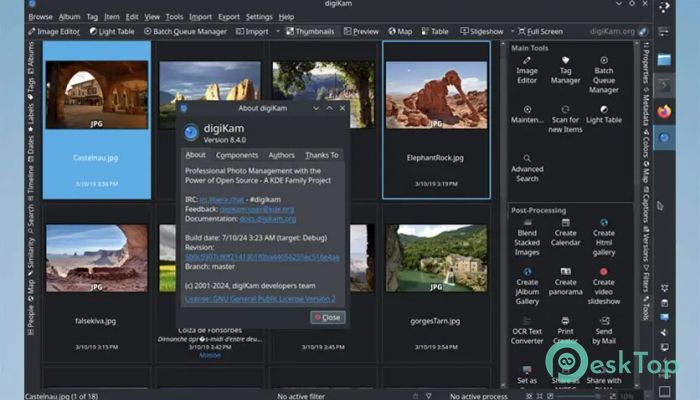Screen dimensions: 700x400
Task: Open the Versions right sidebar tab
Action: [646, 243]
